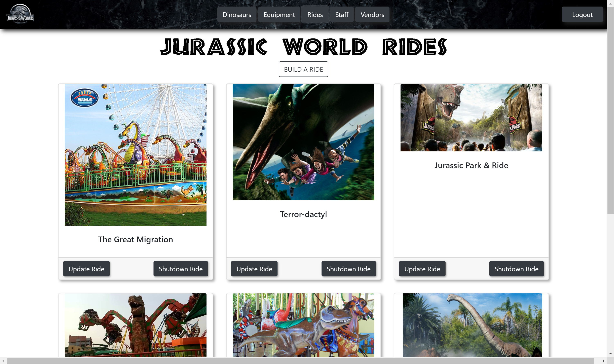Open the Dinosaurs nav item
The image size is (614, 364).
(236, 15)
